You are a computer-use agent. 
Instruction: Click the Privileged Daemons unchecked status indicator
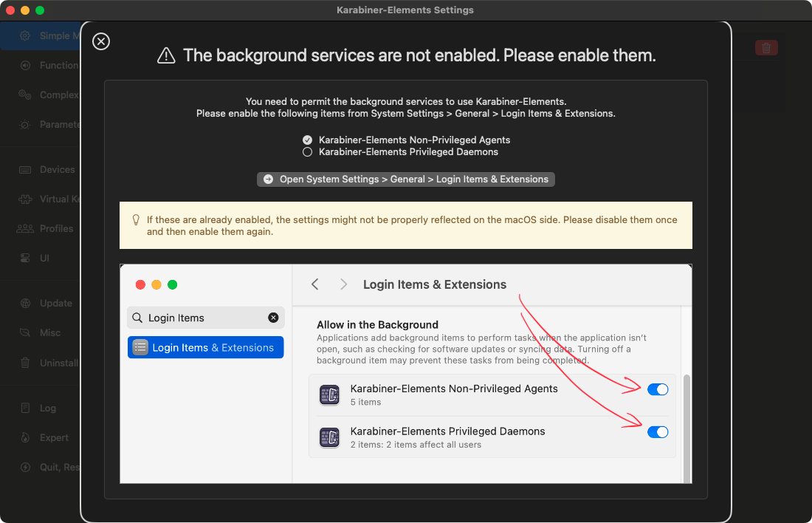coord(308,152)
